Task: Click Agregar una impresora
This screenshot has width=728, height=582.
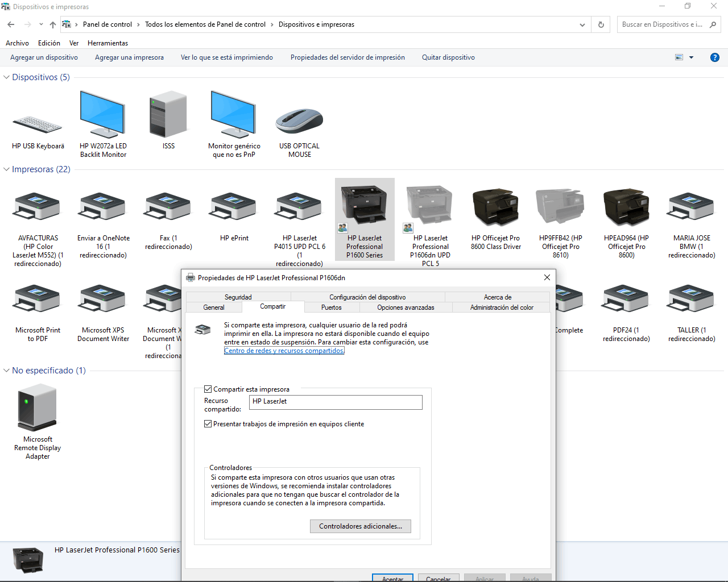Action: (129, 57)
